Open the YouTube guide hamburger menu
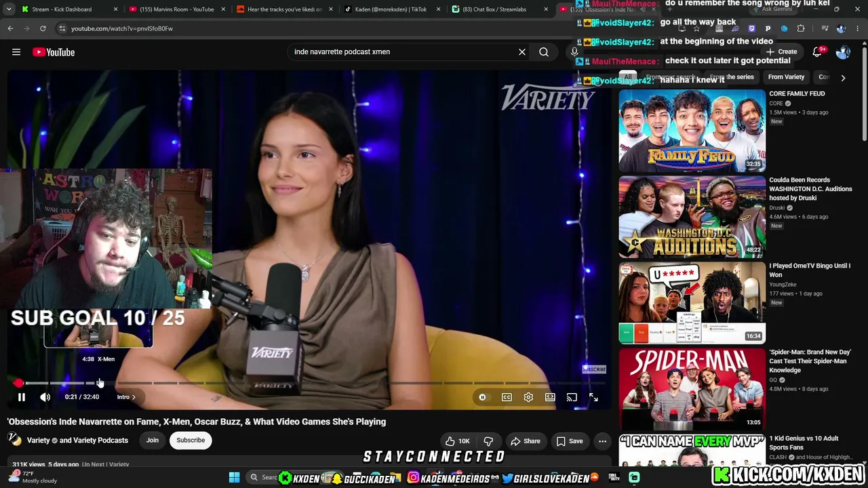Image resolution: width=868 pixels, height=488 pixels. coord(16,52)
